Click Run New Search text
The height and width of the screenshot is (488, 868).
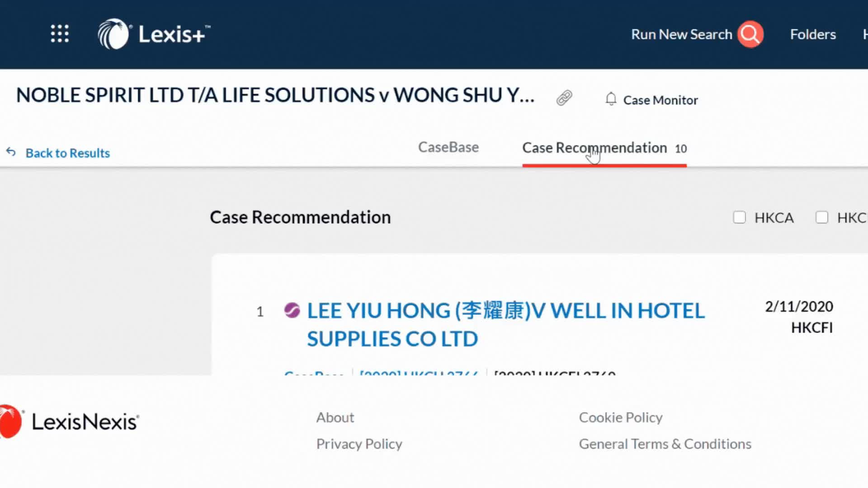point(682,34)
